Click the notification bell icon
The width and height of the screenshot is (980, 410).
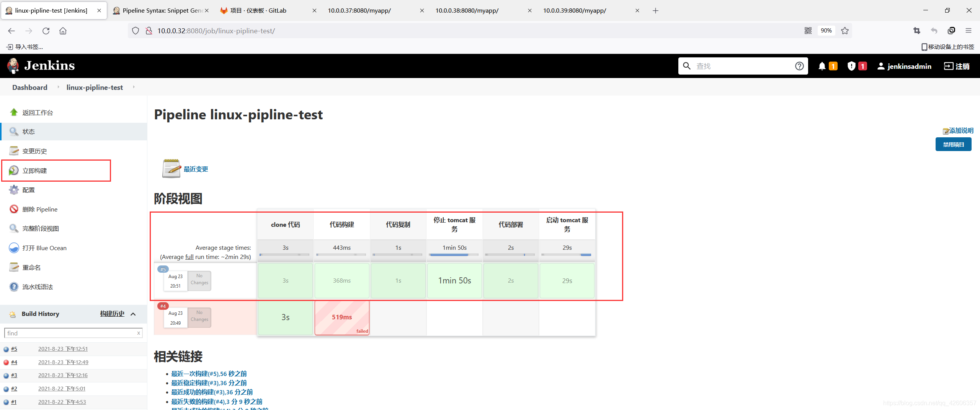pyautogui.click(x=822, y=66)
